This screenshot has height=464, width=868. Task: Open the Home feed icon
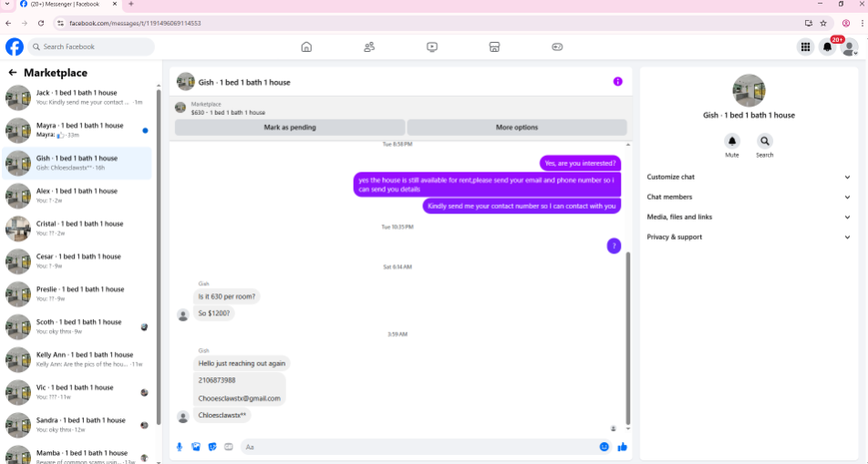coord(306,47)
